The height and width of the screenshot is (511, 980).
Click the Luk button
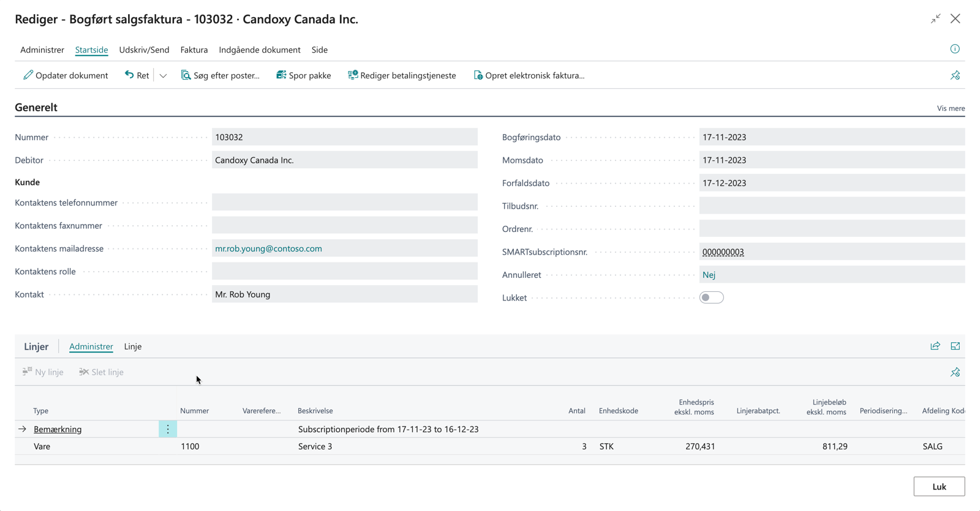[x=939, y=487]
